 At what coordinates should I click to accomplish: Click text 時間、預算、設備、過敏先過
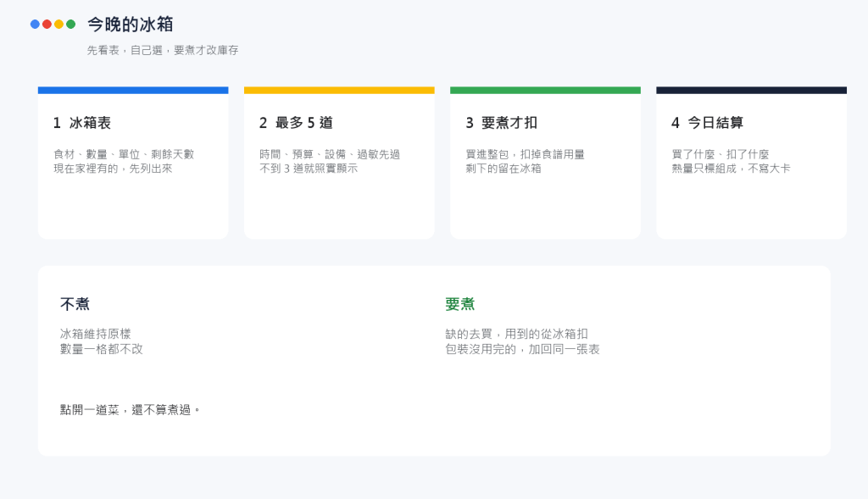tap(330, 154)
